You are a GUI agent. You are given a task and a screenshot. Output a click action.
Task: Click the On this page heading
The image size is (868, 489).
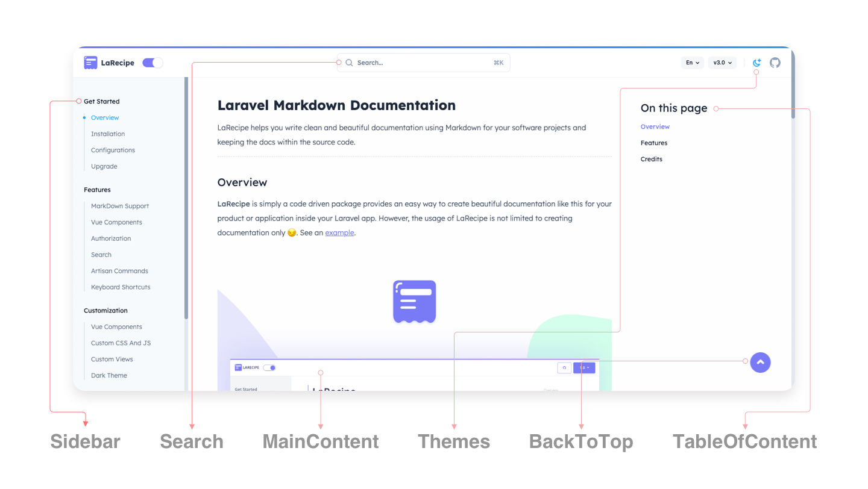pos(674,108)
